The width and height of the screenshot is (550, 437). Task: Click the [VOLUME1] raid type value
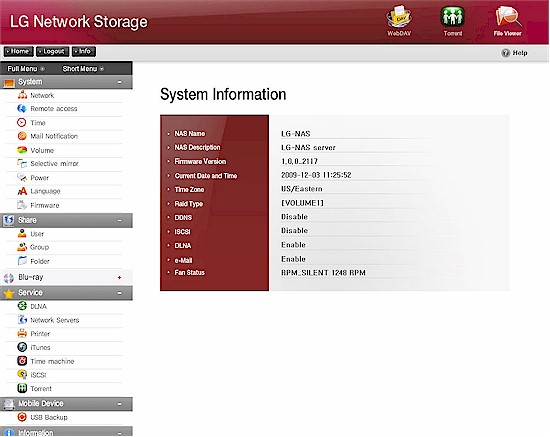(x=302, y=203)
